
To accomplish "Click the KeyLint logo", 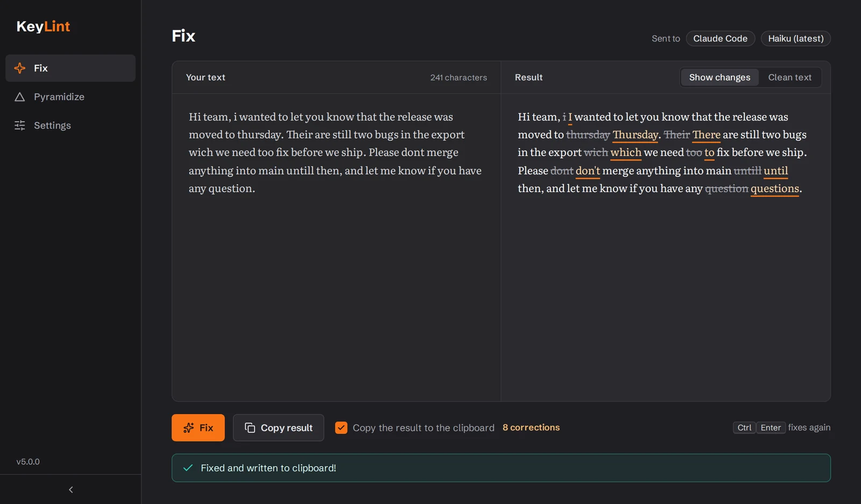I will (43, 26).
